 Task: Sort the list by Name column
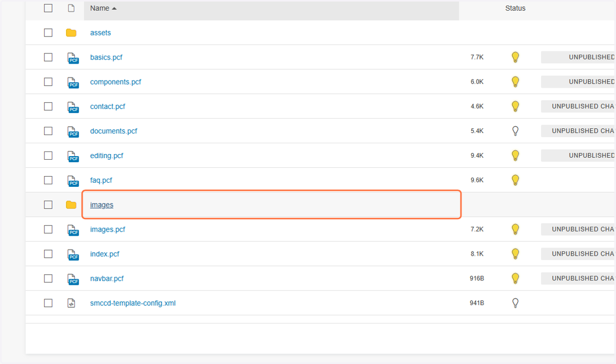pyautogui.click(x=103, y=8)
